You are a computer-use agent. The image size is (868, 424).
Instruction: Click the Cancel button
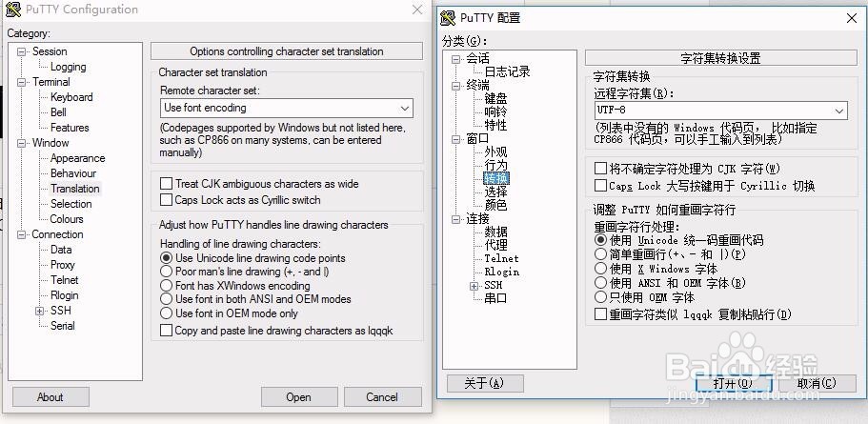coord(382,397)
